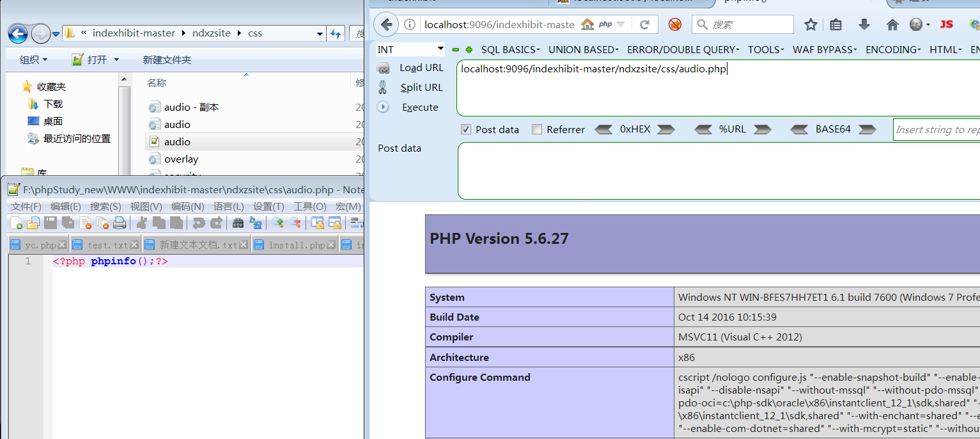Click the green plus icon in HackBar
The width and height of the screenshot is (980, 439).
[469, 50]
